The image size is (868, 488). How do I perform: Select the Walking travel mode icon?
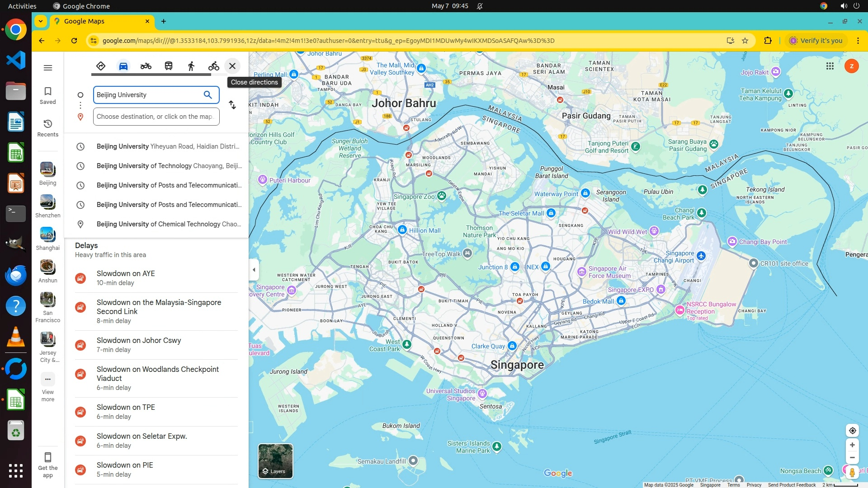[x=191, y=66]
